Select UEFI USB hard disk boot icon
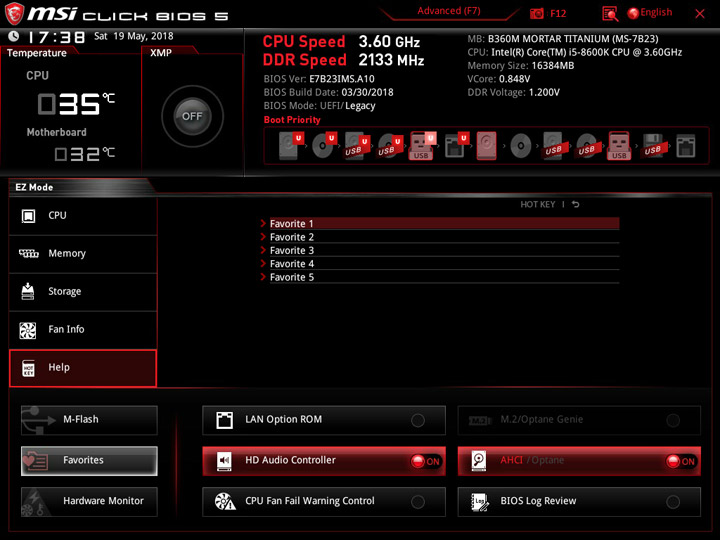This screenshot has width=720, height=540. click(x=357, y=146)
